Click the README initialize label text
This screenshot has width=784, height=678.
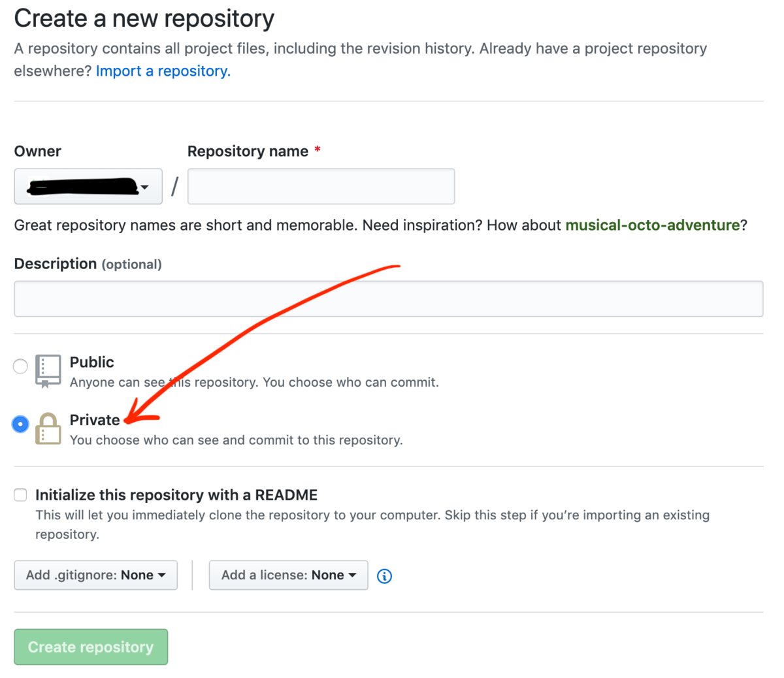pyautogui.click(x=176, y=495)
